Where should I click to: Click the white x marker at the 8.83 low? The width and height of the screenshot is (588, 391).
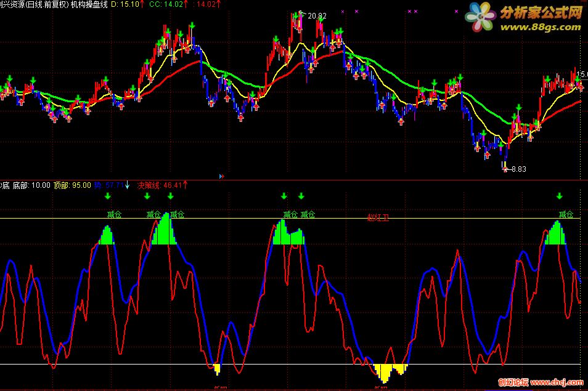click(x=505, y=170)
